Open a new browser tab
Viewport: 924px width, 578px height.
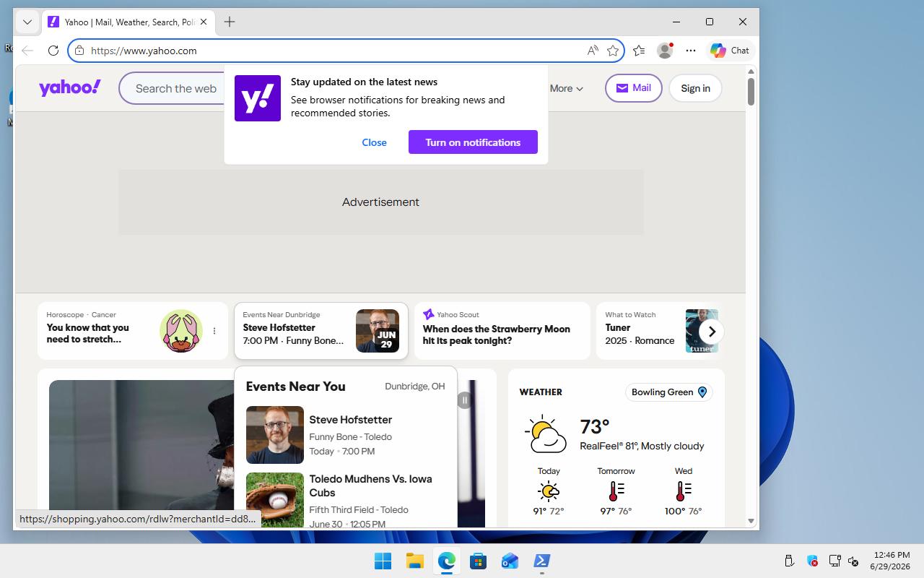(230, 22)
